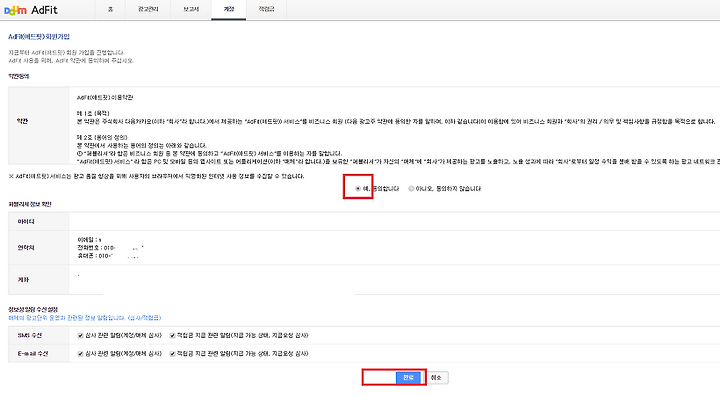
Task: Select '아니오, 동의하지 않습니다' radio button
Action: [x=411, y=188]
